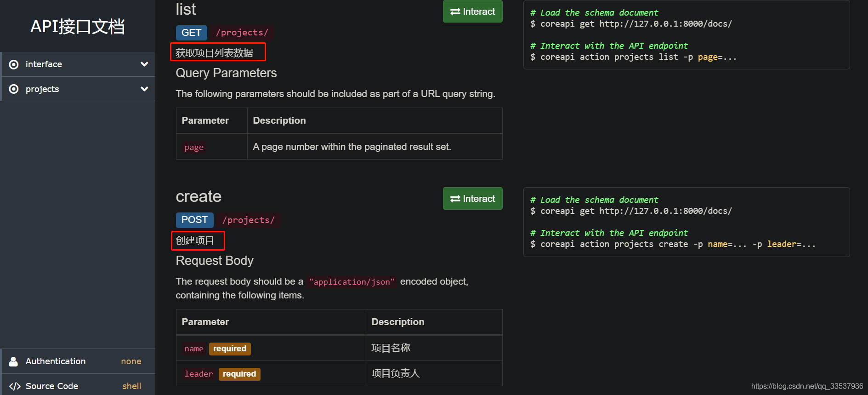Screen dimensions: 868x395
Task: Click the required badge next to leader
Action: [x=239, y=374]
